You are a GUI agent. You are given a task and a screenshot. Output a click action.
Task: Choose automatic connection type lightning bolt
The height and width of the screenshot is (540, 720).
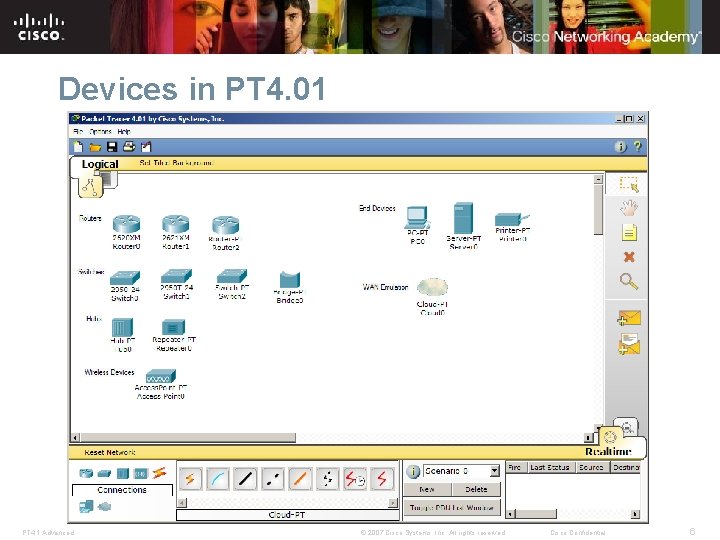[190, 479]
